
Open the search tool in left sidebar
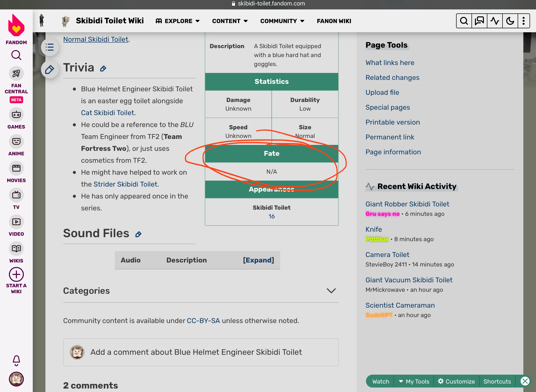coord(16,55)
